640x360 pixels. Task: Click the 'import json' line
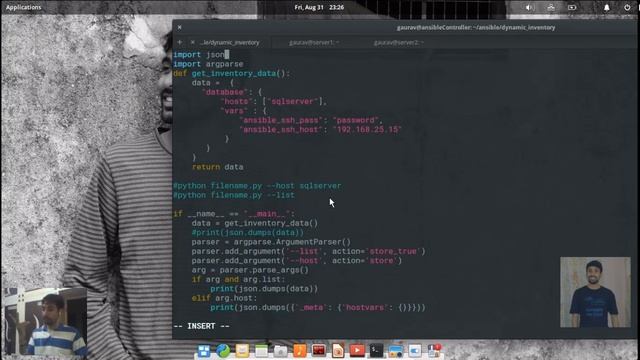coord(199,55)
